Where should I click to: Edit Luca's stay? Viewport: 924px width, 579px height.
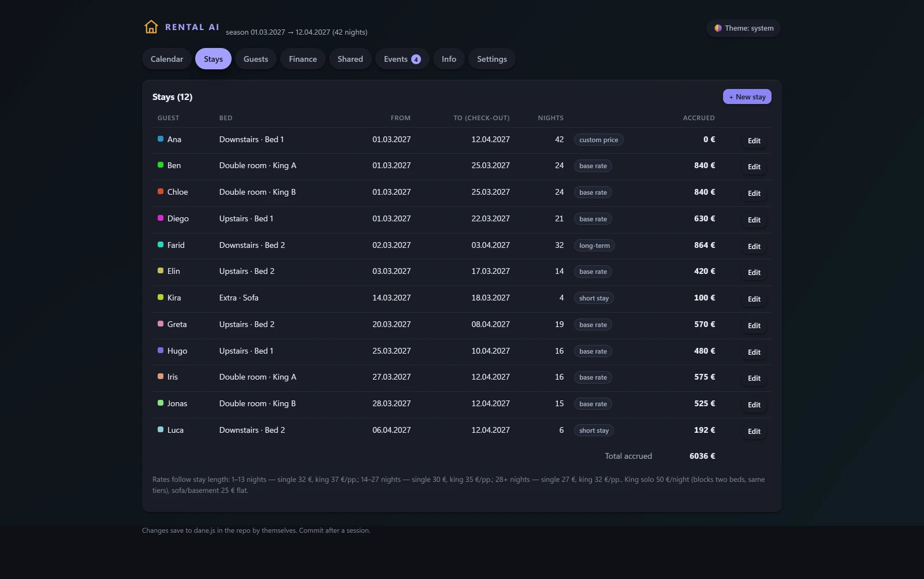pyautogui.click(x=754, y=431)
